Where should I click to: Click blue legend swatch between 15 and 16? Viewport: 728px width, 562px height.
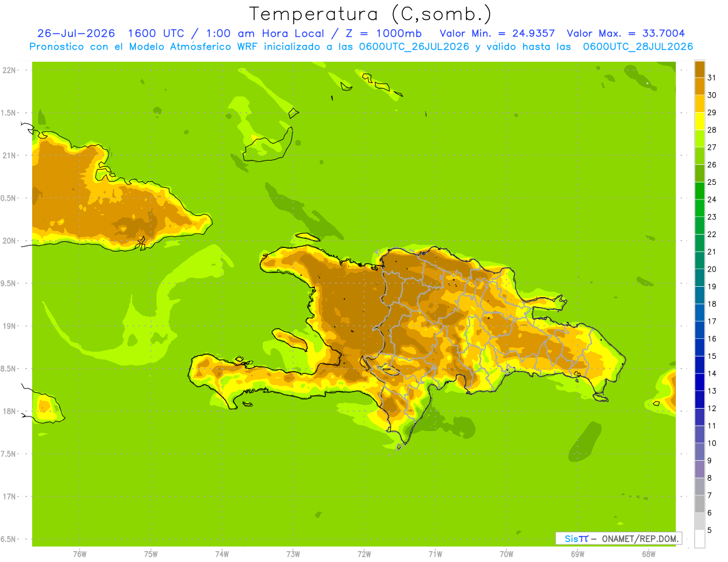pyautogui.click(x=699, y=347)
